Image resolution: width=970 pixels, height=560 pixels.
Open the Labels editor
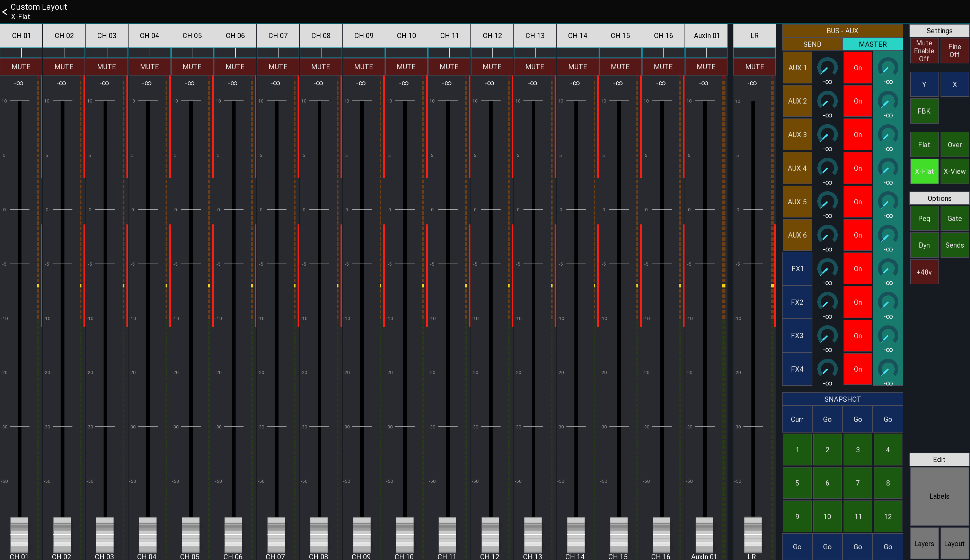(x=939, y=496)
